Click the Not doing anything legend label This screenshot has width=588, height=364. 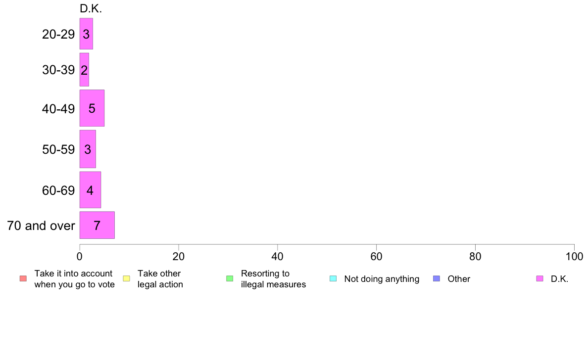tap(382, 279)
